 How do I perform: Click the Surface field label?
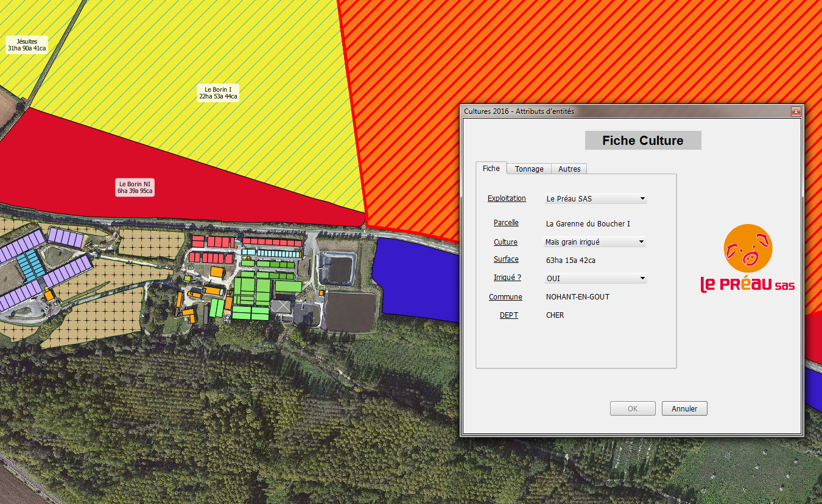pyautogui.click(x=506, y=259)
